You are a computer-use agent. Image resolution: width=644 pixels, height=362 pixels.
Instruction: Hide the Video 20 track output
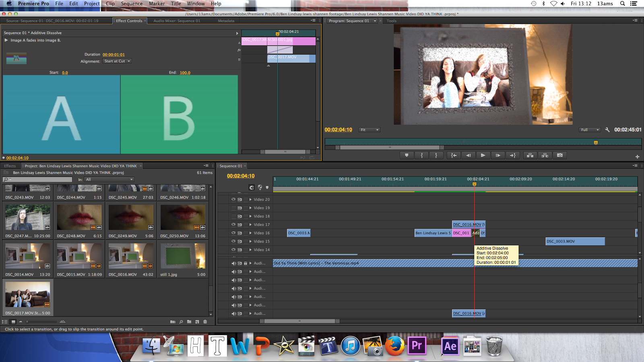(x=233, y=199)
